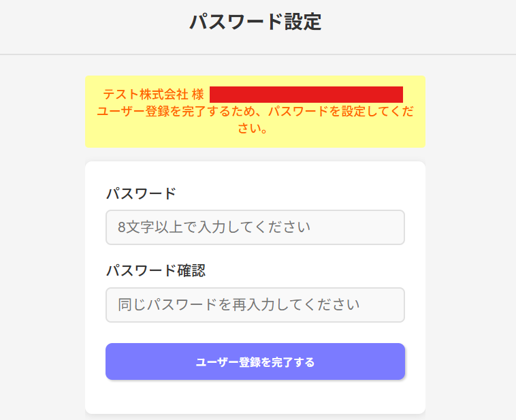Click the パスワード確認 field label
Screen dimensions: 516x420
(x=156, y=271)
